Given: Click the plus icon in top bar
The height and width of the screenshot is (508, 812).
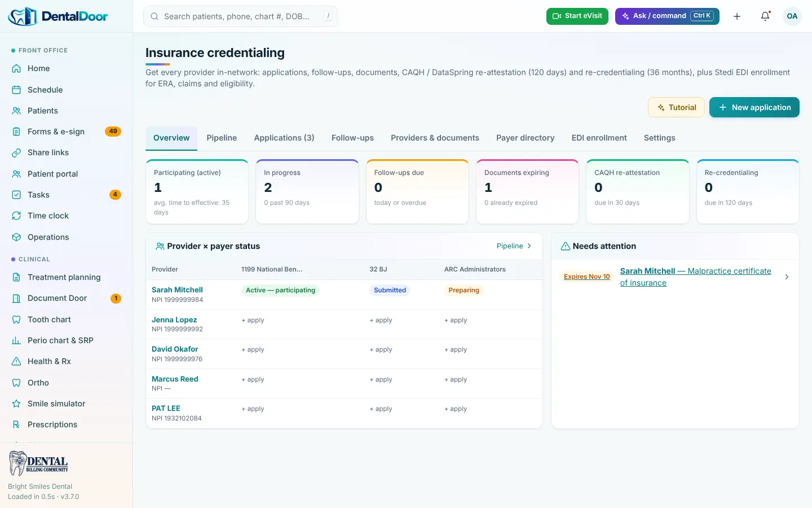Looking at the screenshot, I should pyautogui.click(x=737, y=16).
